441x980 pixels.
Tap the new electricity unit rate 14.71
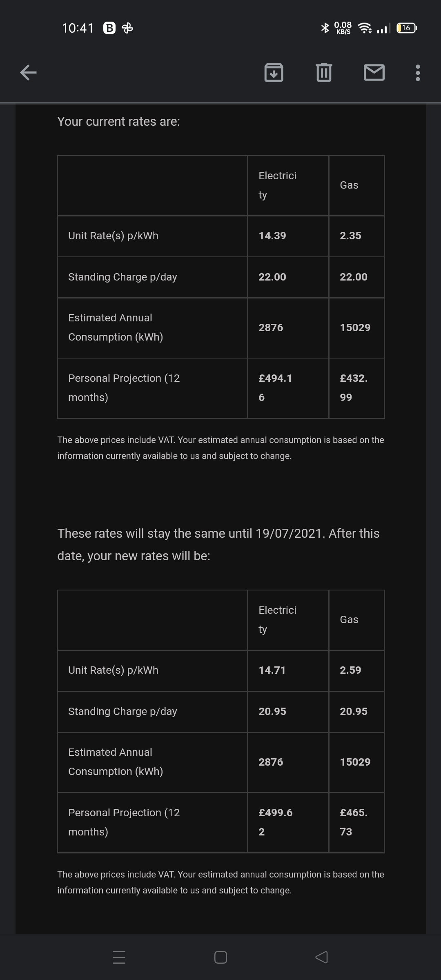(x=272, y=670)
